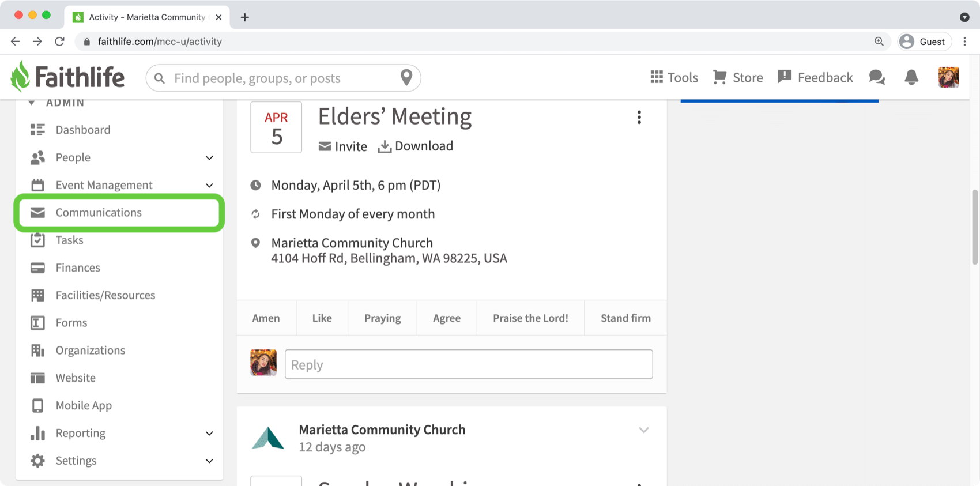The width and height of the screenshot is (980, 486).
Task: Click the recurring event repeat icon
Action: point(255,214)
